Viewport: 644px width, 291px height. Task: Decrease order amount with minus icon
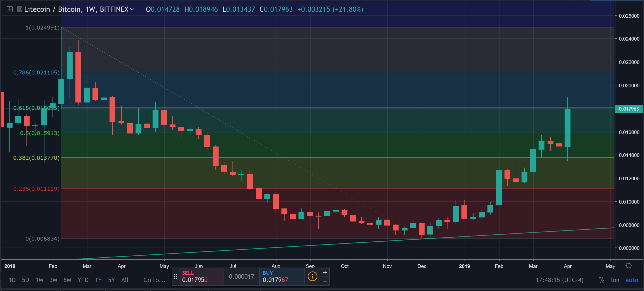pos(325,281)
